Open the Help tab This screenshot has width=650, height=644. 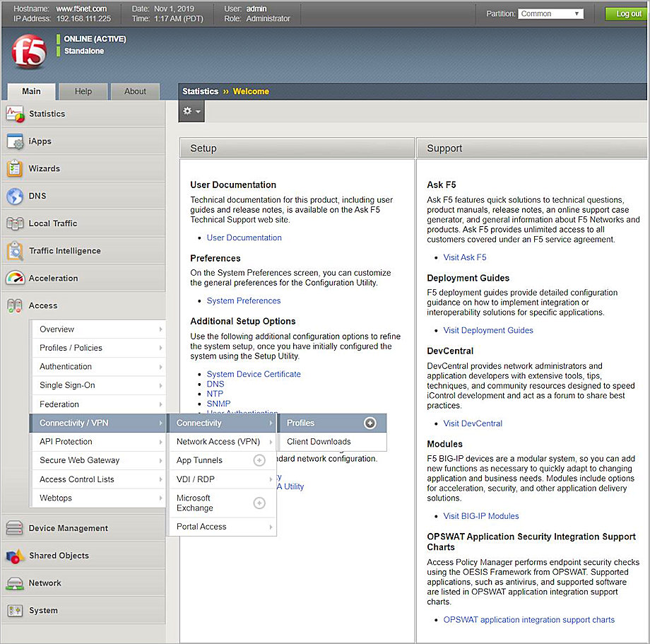(83, 91)
